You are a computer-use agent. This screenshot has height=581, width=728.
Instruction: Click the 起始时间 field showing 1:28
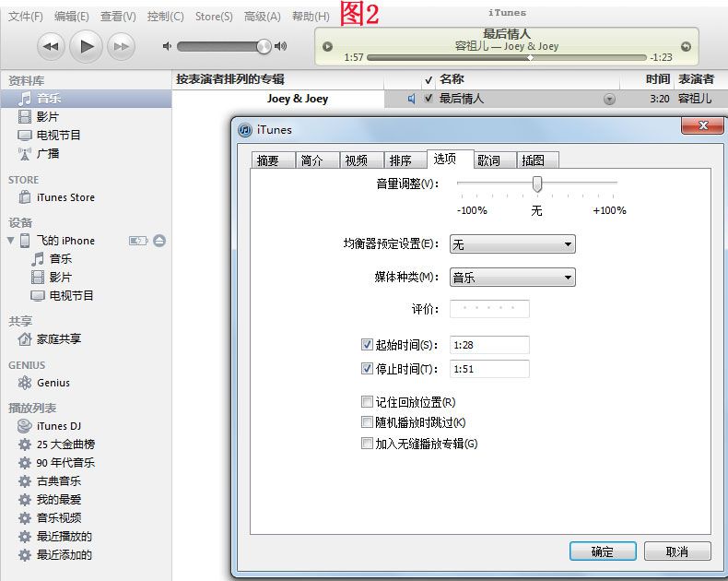(x=489, y=345)
